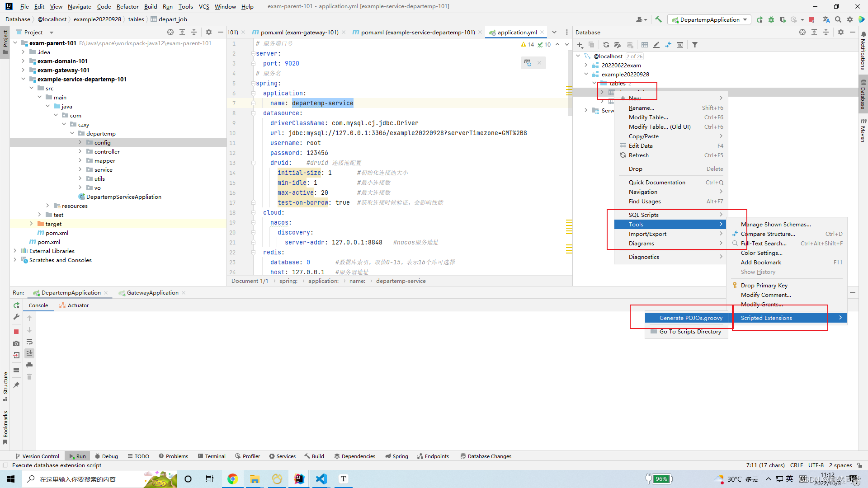Open Chrome from the Windows taskbar
This screenshot has width=868, height=488.
(x=232, y=479)
